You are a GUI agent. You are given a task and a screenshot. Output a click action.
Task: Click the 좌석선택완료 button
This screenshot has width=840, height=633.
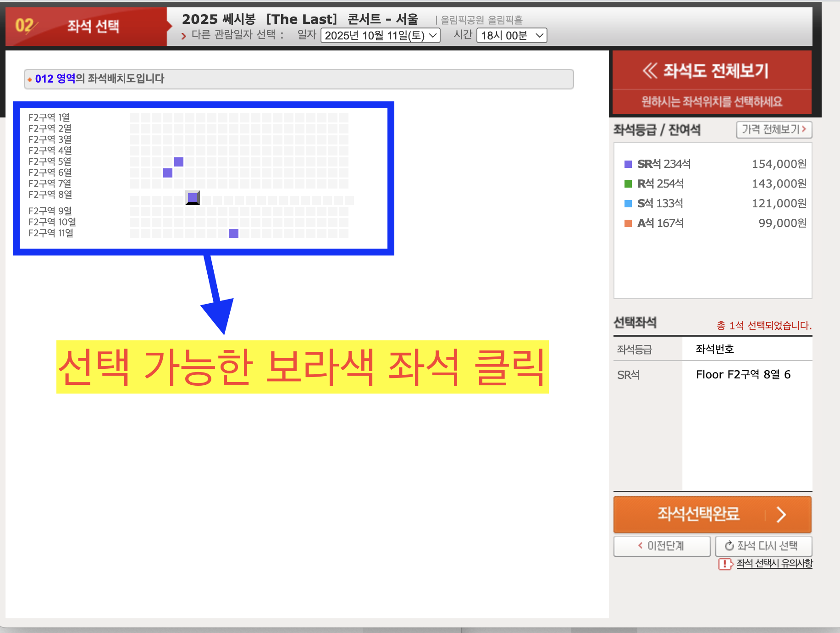[x=712, y=514]
